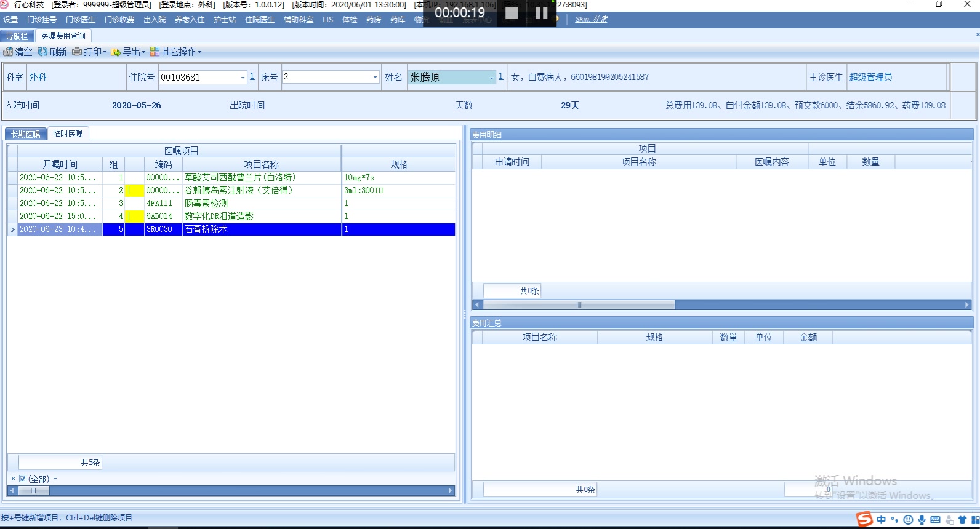Click the 其它操作 grid icon
Image resolution: width=980 pixels, height=529 pixels.
pos(155,52)
